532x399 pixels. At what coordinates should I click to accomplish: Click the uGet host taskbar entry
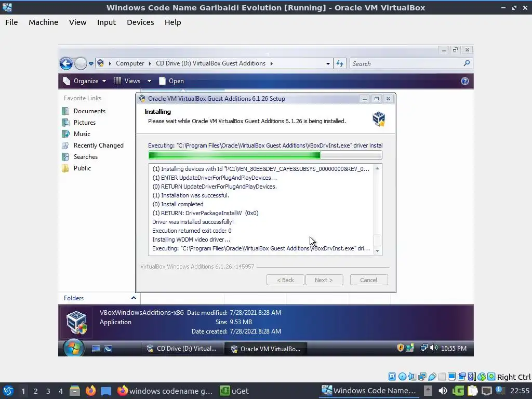pyautogui.click(x=234, y=391)
